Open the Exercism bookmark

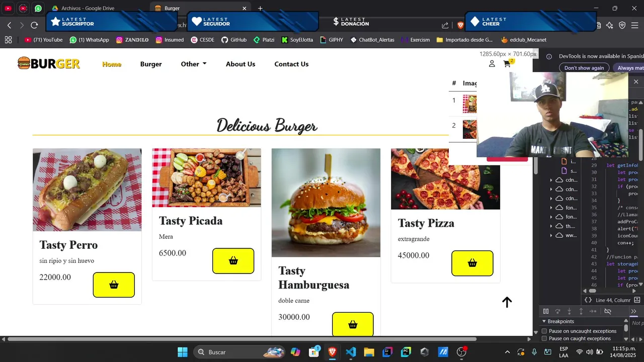[415, 40]
